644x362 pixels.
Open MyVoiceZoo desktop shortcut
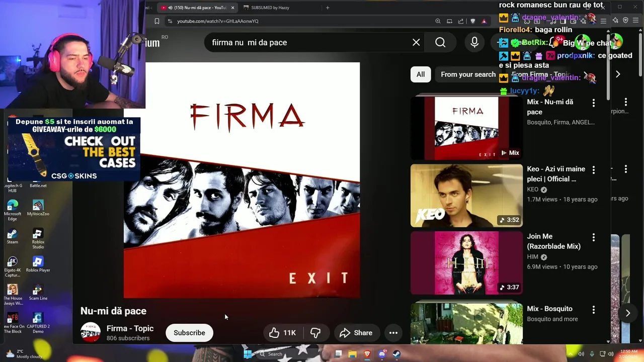coord(38,208)
